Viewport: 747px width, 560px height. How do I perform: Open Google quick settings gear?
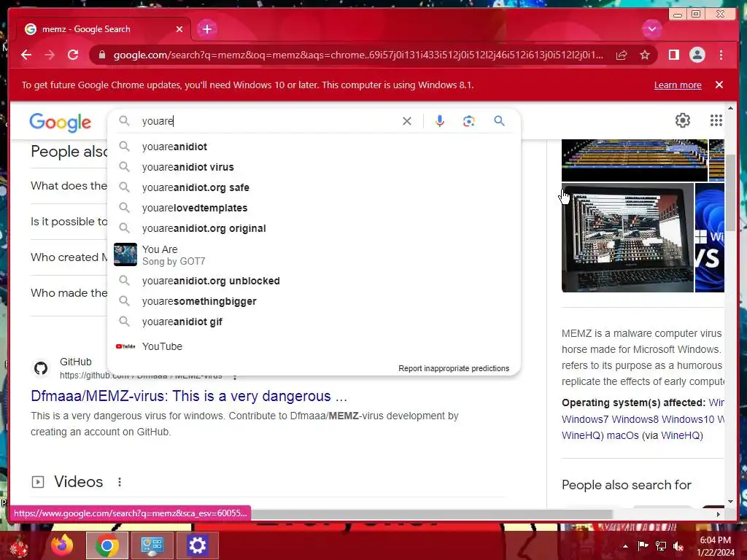(682, 120)
